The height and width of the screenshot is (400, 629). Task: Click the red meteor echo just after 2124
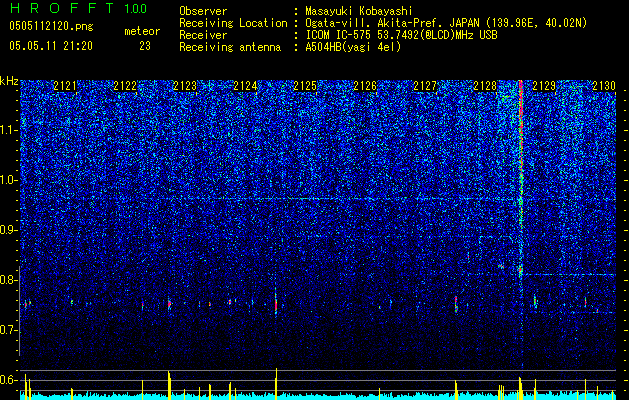276,304
